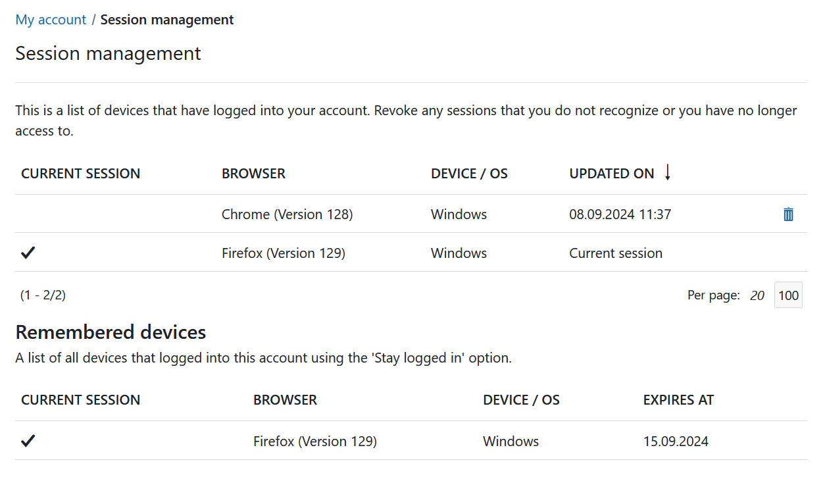Click the Session management breadcrumb item

[x=167, y=20]
